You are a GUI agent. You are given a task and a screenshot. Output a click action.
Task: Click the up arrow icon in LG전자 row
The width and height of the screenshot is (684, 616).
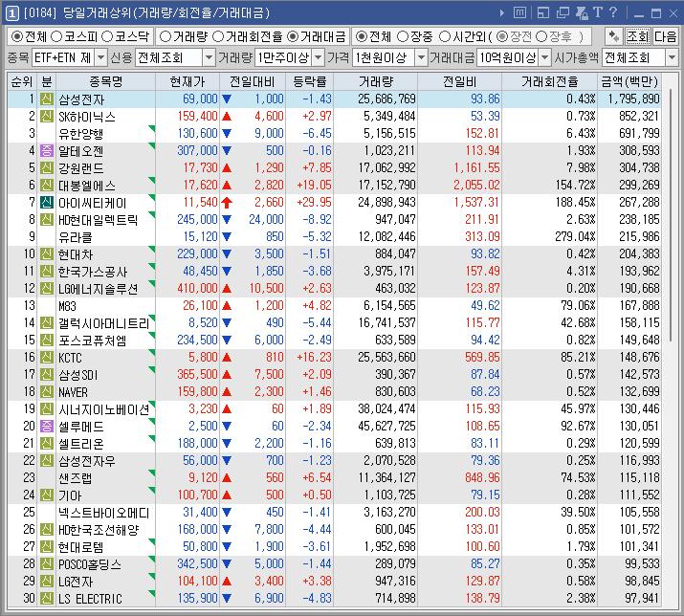click(x=227, y=582)
